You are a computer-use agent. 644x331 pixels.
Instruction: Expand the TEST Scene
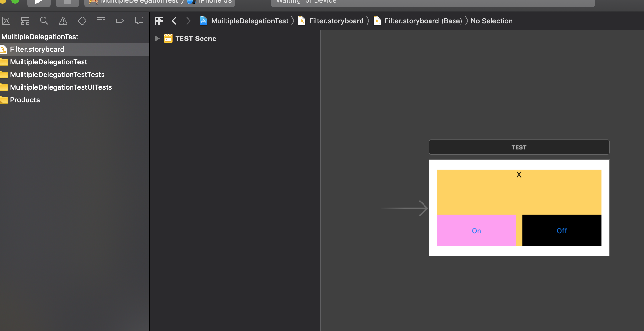point(157,38)
